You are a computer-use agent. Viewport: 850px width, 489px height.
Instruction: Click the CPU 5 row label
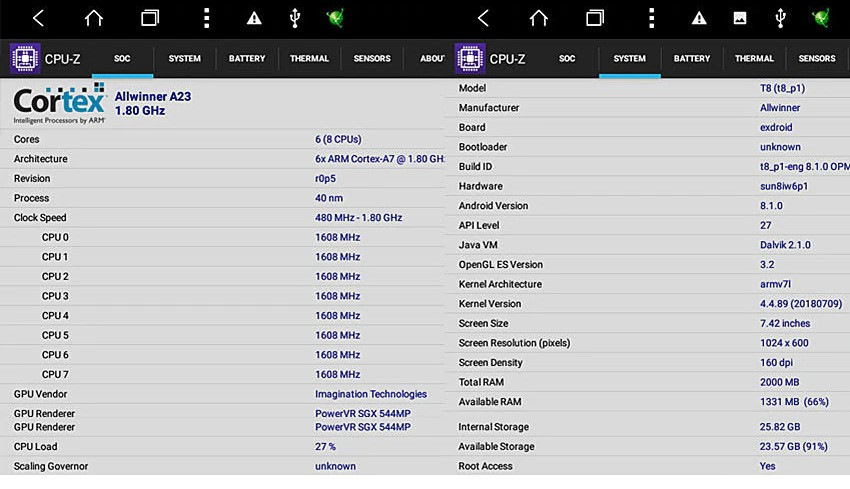pos(55,336)
